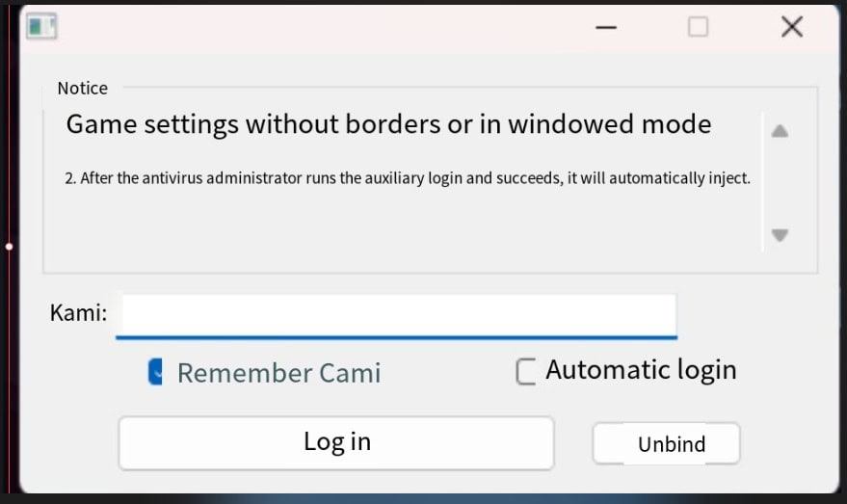The width and height of the screenshot is (847, 504).
Task: Click the Remember Cami label text
Action: 278,373
